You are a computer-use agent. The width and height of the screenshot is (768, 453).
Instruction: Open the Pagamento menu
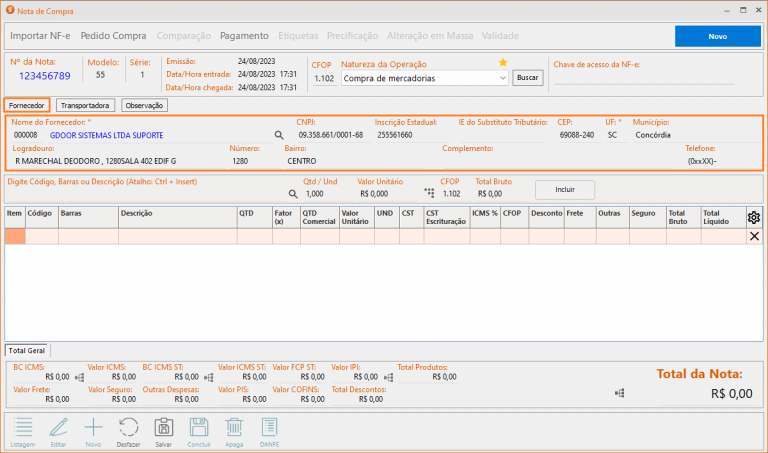coord(244,36)
